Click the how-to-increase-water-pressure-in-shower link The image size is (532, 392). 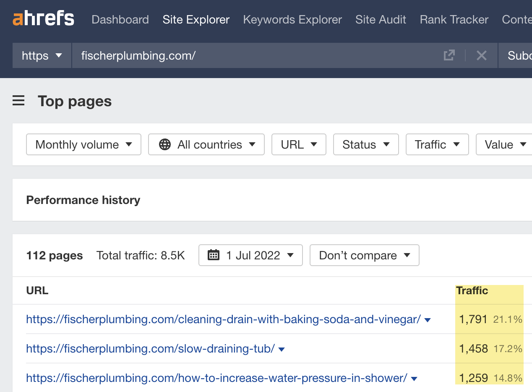pyautogui.click(x=217, y=378)
